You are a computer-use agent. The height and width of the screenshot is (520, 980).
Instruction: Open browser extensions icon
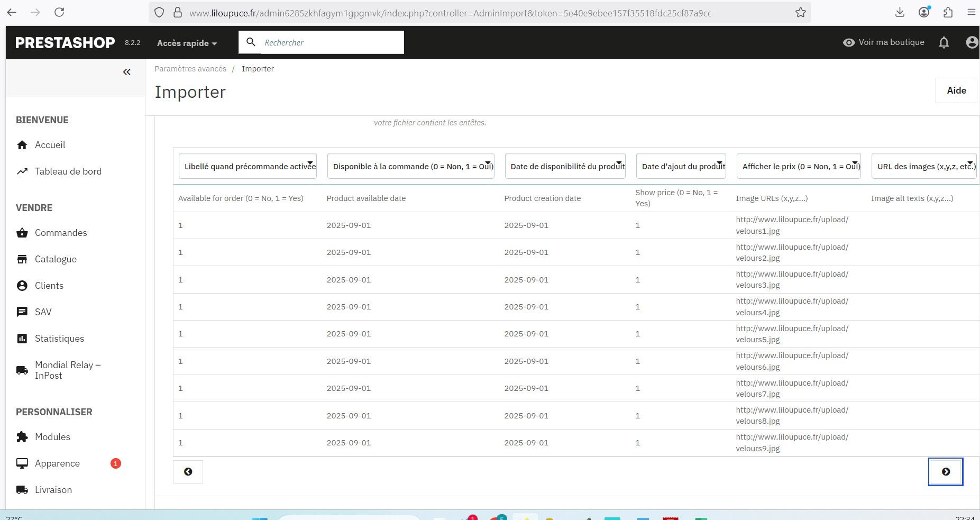pyautogui.click(x=948, y=12)
